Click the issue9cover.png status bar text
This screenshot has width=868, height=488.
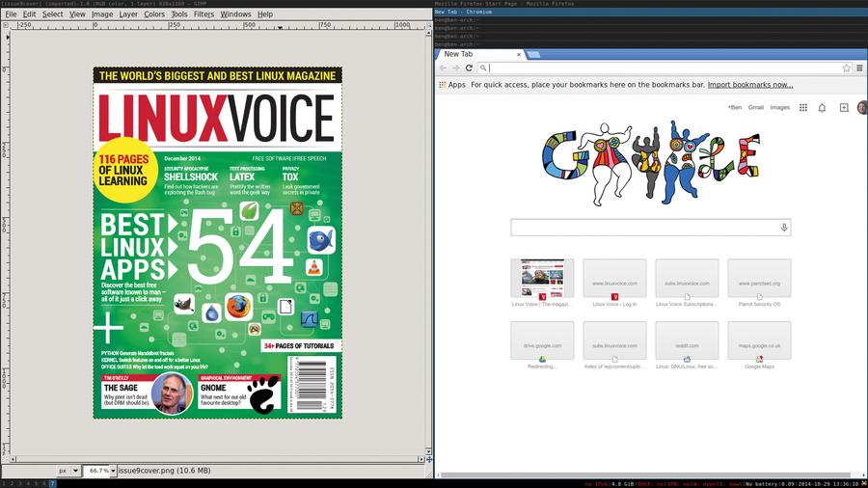coord(164,471)
